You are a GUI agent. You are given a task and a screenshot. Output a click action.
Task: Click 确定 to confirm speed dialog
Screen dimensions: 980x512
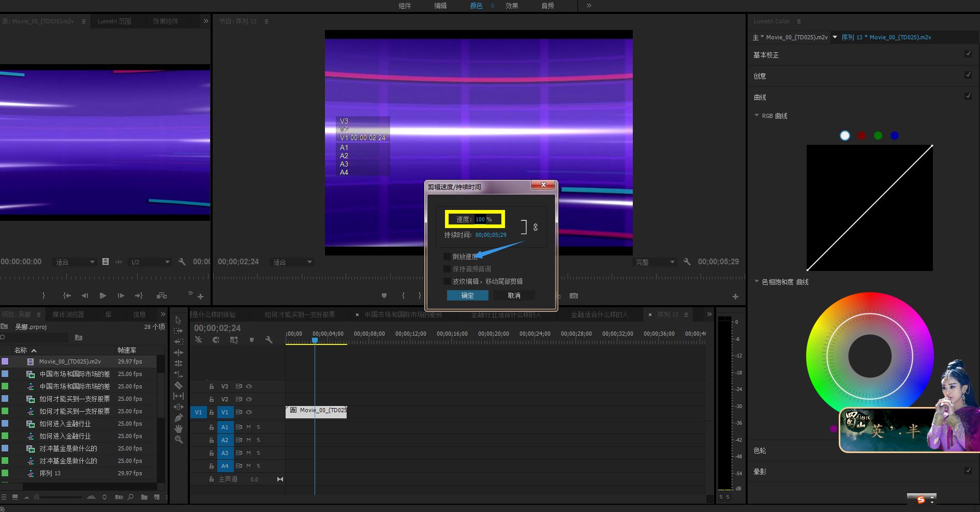pyautogui.click(x=467, y=295)
